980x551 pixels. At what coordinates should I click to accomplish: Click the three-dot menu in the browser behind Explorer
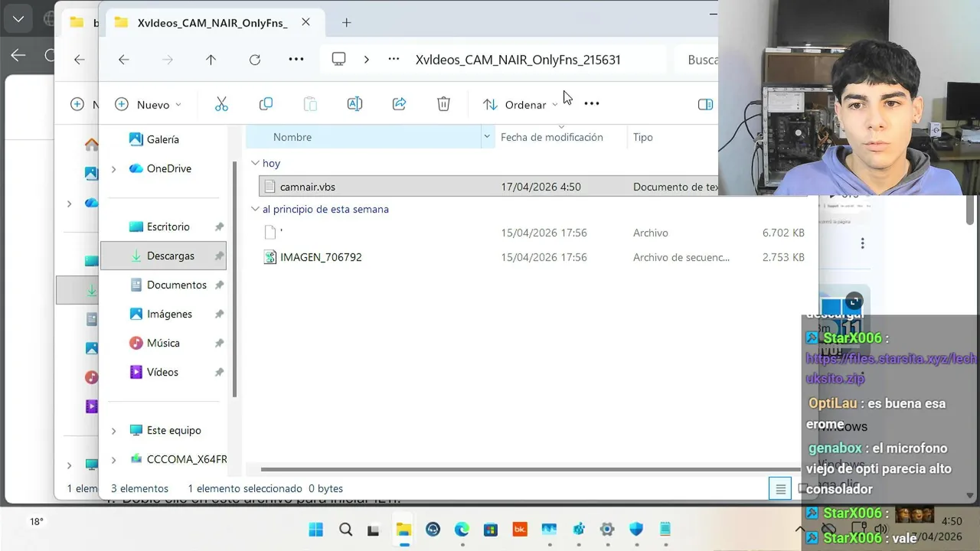[x=862, y=243]
